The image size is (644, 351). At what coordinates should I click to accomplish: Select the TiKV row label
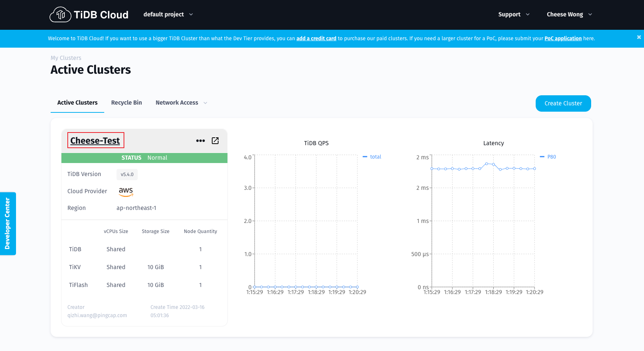75,267
